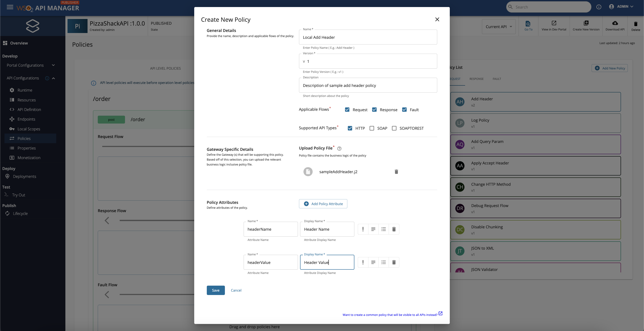Screen dimensions: 644x331
Task: Delete the headerValue policy attribute
Action: tap(394, 262)
